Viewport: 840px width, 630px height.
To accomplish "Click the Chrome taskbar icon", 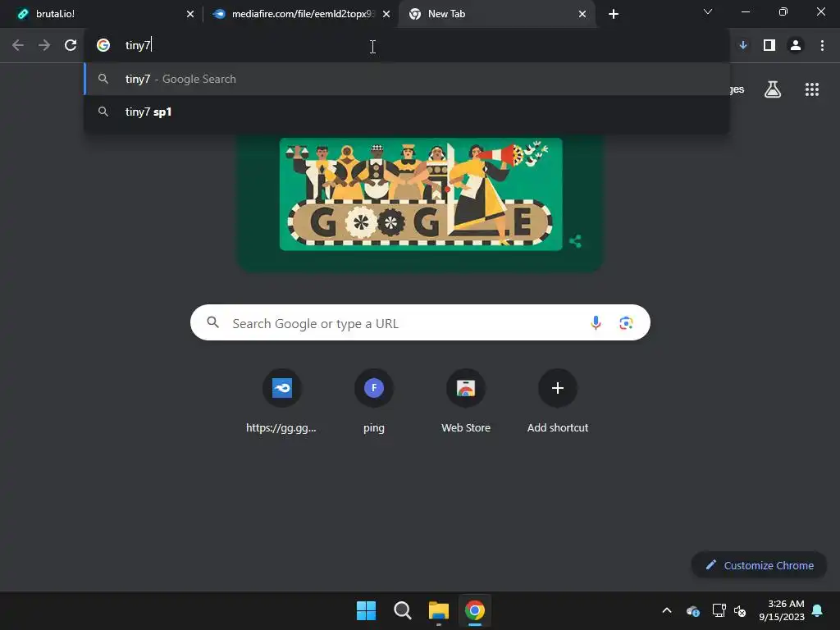I will pyautogui.click(x=475, y=610).
